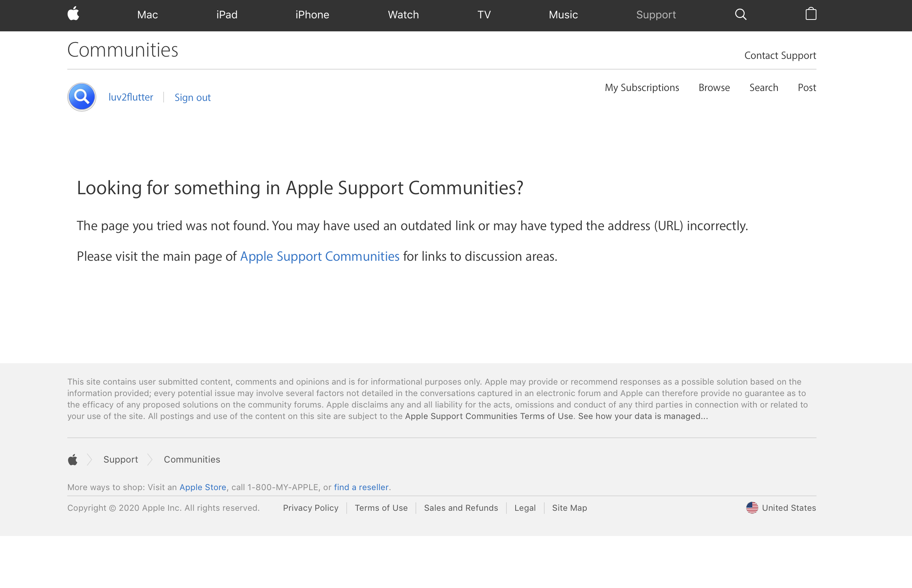Click the Apple logo in top navigation
Screen dimensions: 912x588
73,14
